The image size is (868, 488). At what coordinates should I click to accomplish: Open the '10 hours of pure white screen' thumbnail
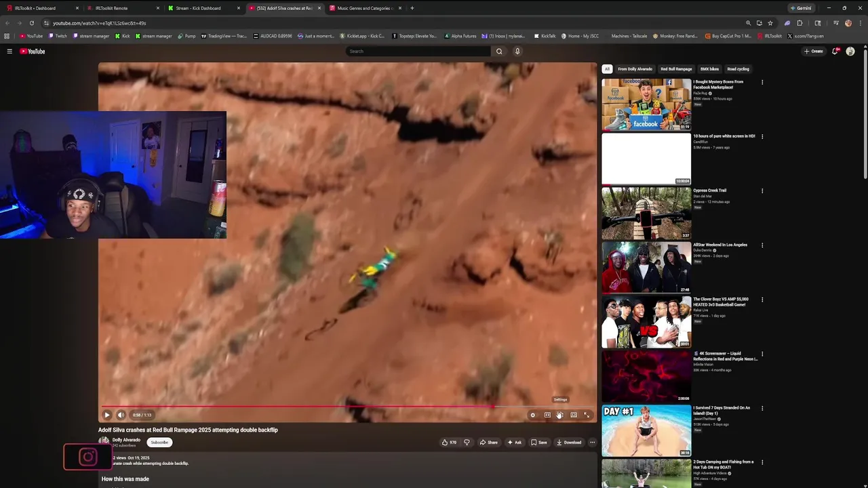[646, 159]
